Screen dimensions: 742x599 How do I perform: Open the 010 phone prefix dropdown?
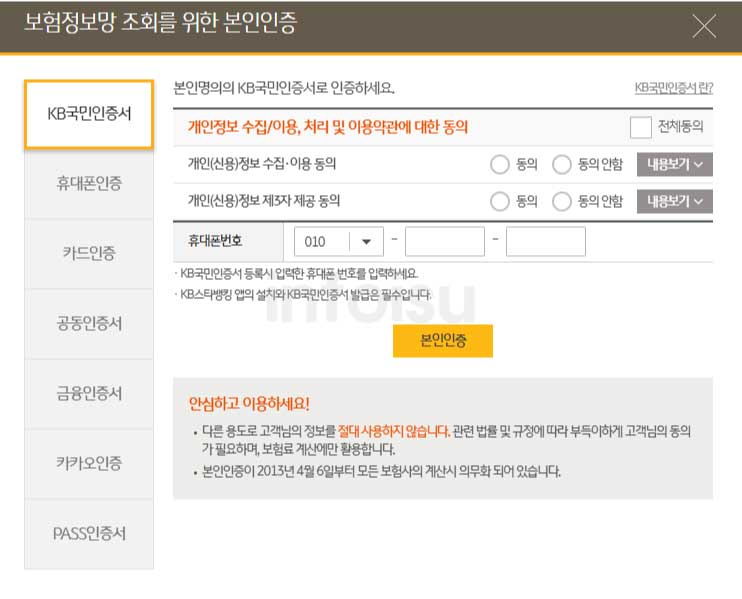[339, 242]
